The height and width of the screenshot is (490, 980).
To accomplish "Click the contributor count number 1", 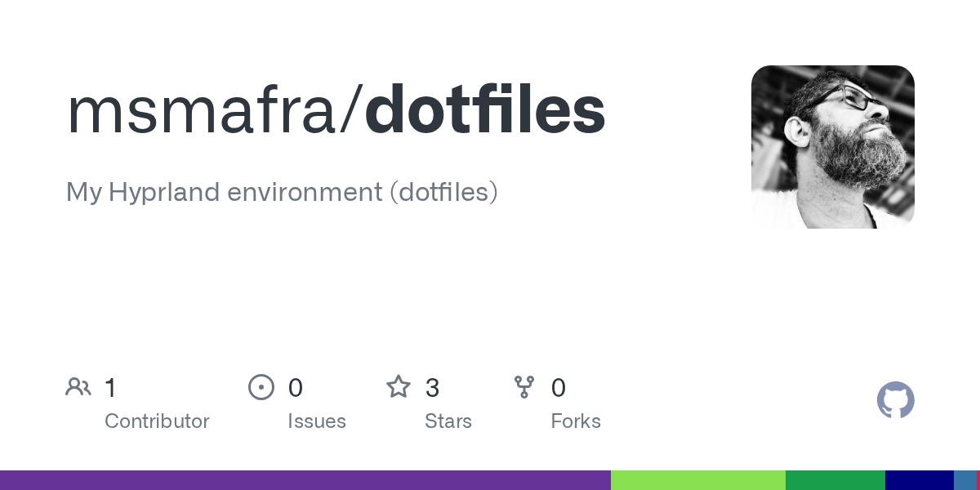I will coord(110,388).
